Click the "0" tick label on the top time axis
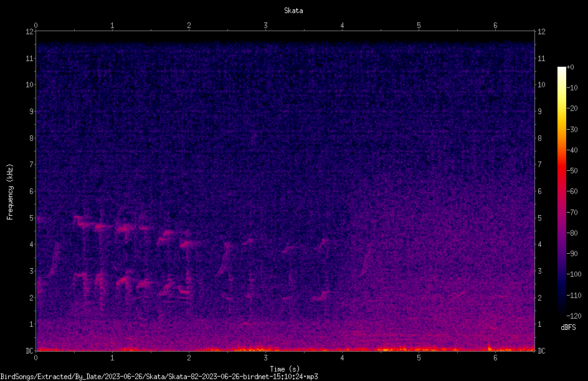588x381 pixels. click(36, 25)
